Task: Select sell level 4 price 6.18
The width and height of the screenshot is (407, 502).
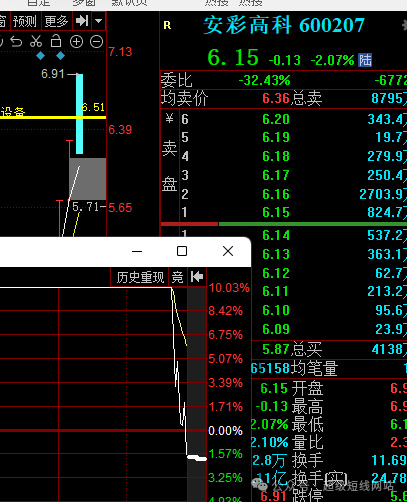Action: [x=276, y=156]
